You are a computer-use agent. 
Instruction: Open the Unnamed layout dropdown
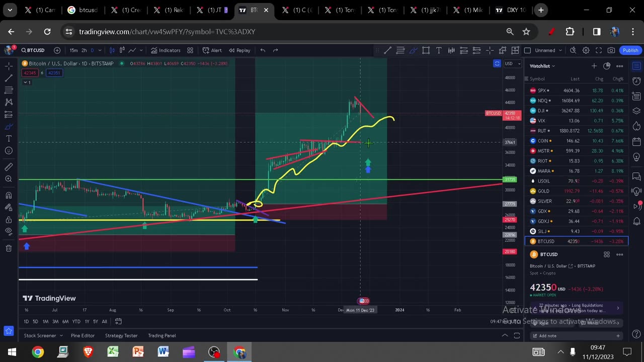(548, 50)
